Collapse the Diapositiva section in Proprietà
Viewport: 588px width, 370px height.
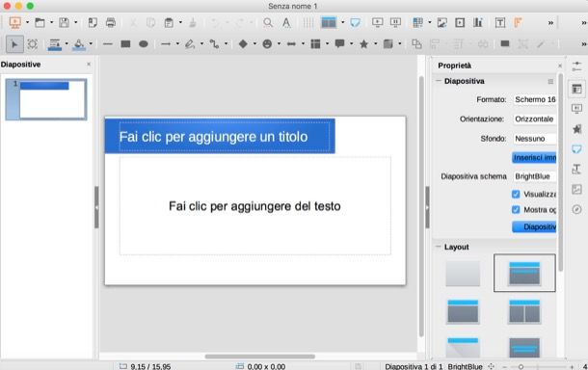(438, 81)
